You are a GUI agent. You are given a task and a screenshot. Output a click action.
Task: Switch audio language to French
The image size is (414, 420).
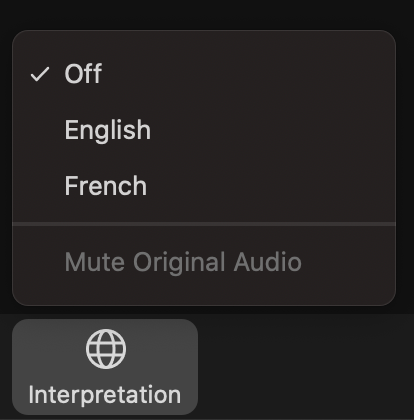204,186
